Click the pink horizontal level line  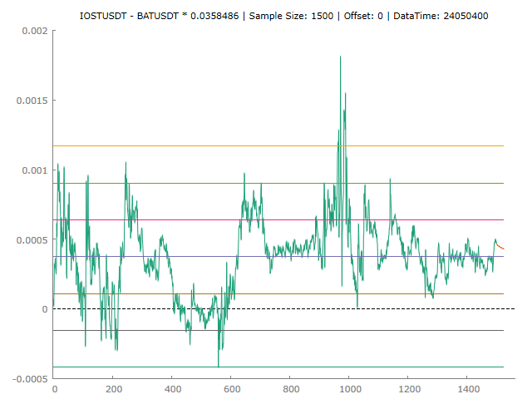[278, 219]
